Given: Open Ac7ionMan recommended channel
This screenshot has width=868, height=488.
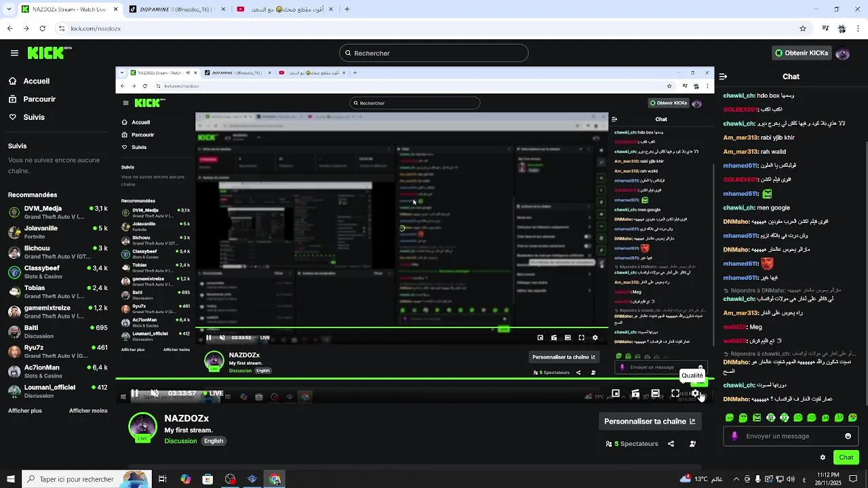Looking at the screenshot, I should (x=58, y=371).
